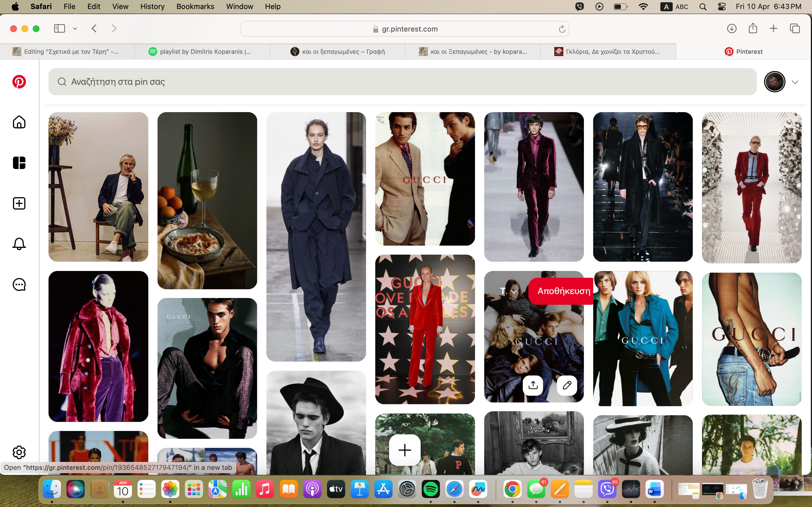This screenshot has width=812, height=507.
Task: Switch to the Spotify playlist tab
Action: (x=202, y=52)
